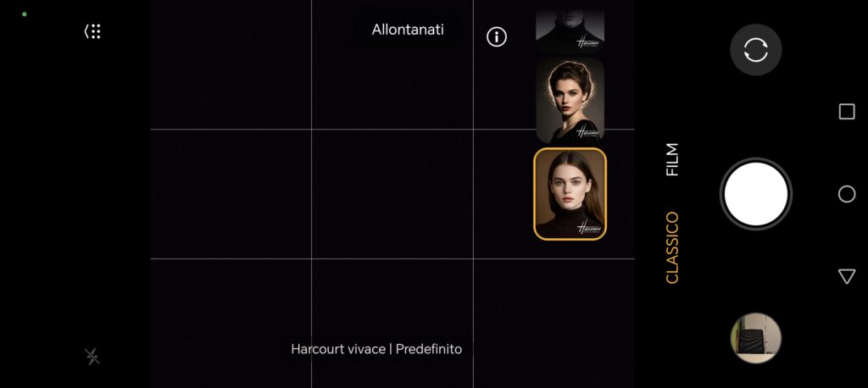
Task: Tap Android back triangle button
Action: click(x=847, y=276)
